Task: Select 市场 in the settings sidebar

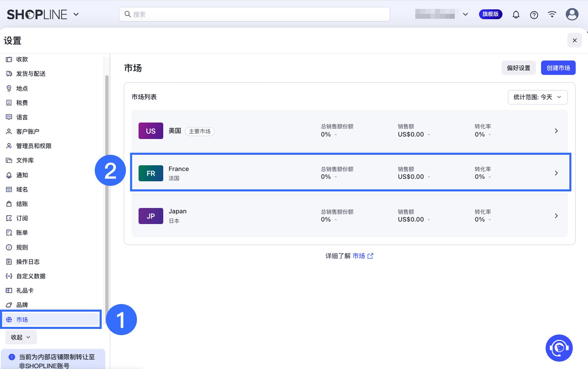Action: [x=22, y=320]
